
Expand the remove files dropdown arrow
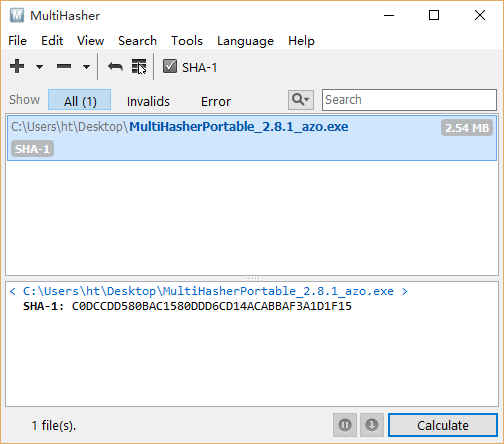(86, 67)
